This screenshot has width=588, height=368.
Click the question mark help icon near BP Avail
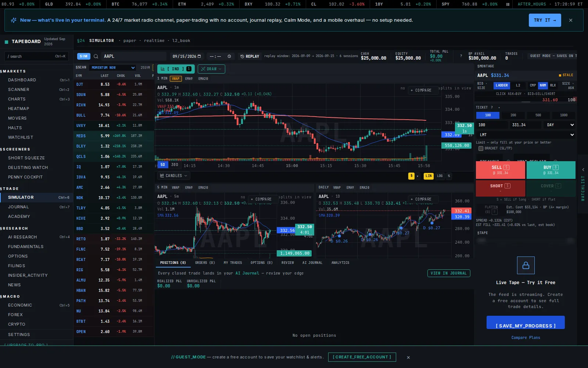(x=461, y=56)
